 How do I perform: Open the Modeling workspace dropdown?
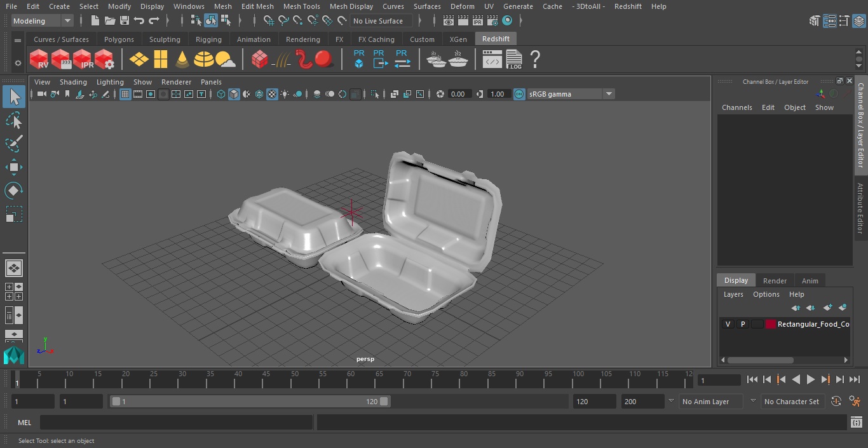coord(43,21)
